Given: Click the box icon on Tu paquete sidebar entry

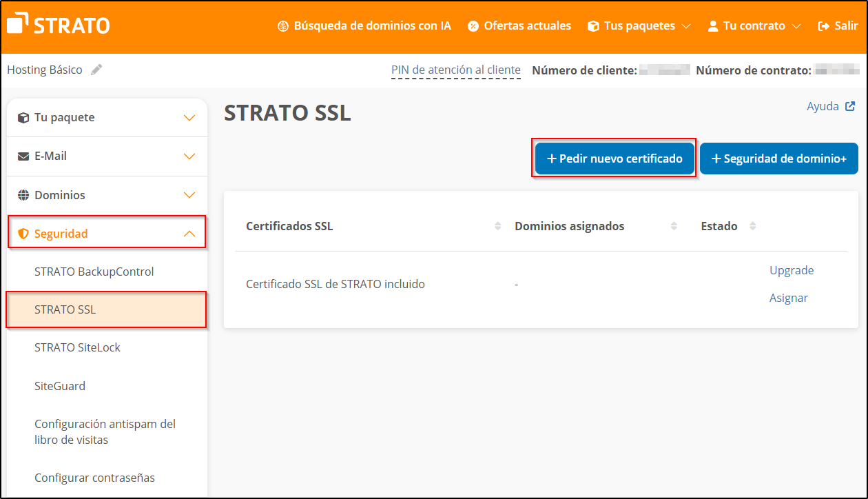Looking at the screenshot, I should click(x=21, y=117).
